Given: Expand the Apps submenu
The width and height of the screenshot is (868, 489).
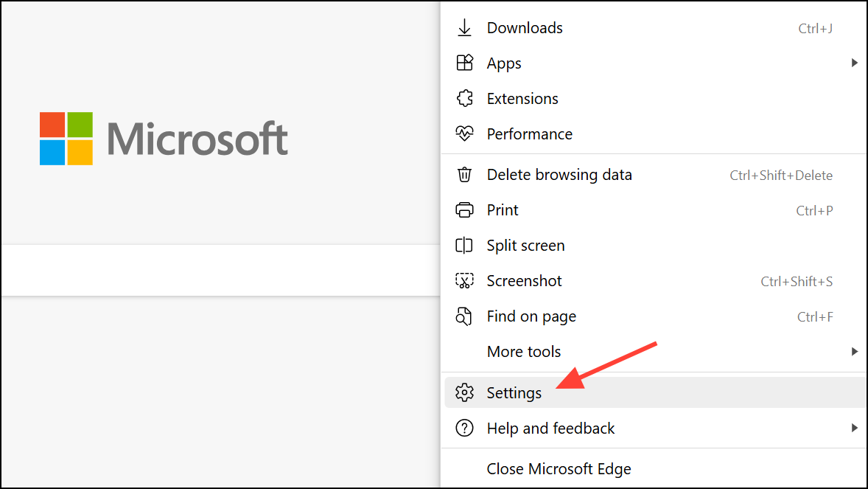Looking at the screenshot, I should point(855,63).
